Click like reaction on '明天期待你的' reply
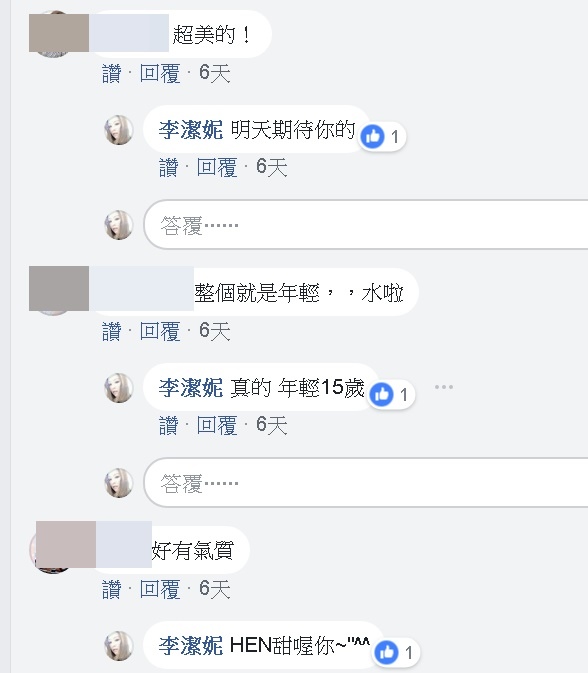This screenshot has width=588, height=673. [382, 137]
